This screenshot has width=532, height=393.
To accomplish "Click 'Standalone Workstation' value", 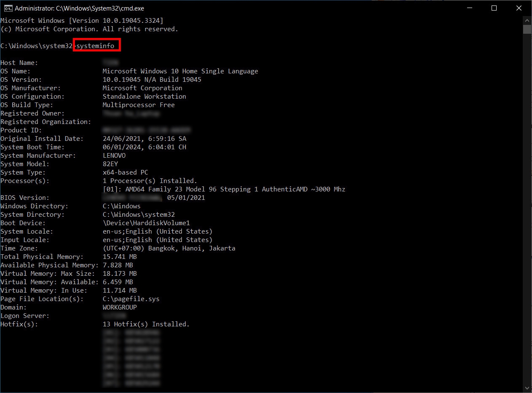I will [x=144, y=97].
